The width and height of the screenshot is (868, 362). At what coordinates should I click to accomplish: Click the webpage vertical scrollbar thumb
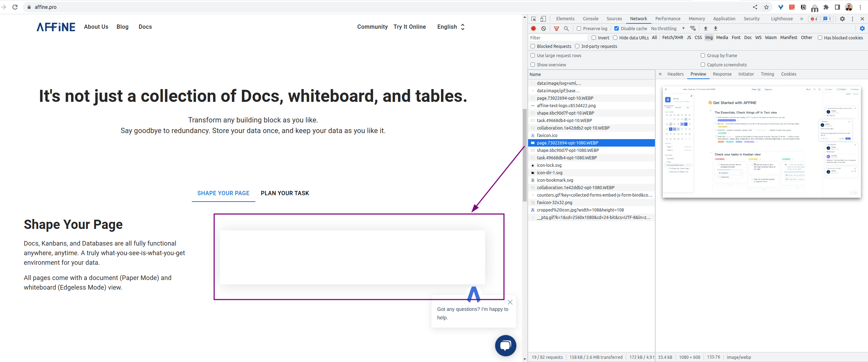pyautogui.click(x=525, y=155)
